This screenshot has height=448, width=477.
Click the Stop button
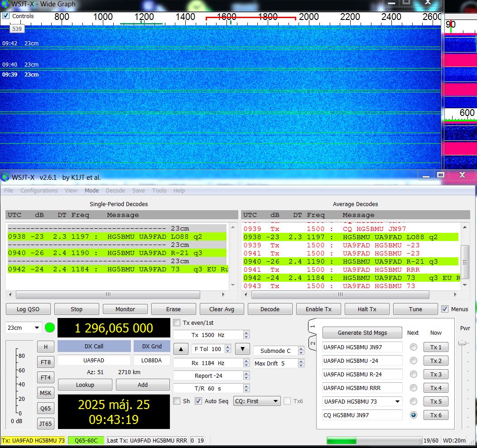77,309
